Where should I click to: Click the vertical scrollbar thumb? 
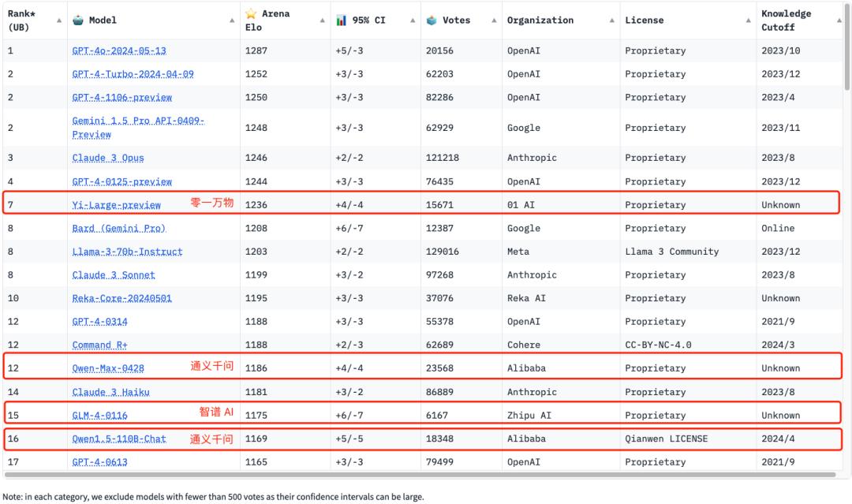[846, 47]
